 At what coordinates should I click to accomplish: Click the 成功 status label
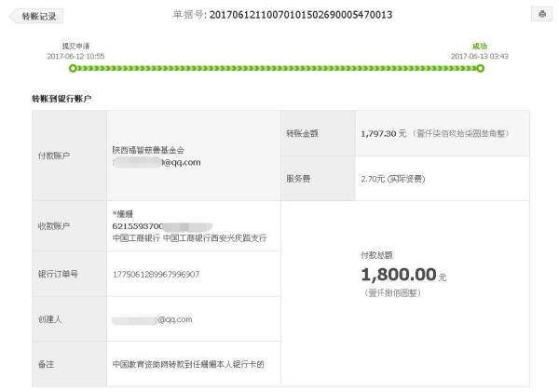click(x=480, y=46)
